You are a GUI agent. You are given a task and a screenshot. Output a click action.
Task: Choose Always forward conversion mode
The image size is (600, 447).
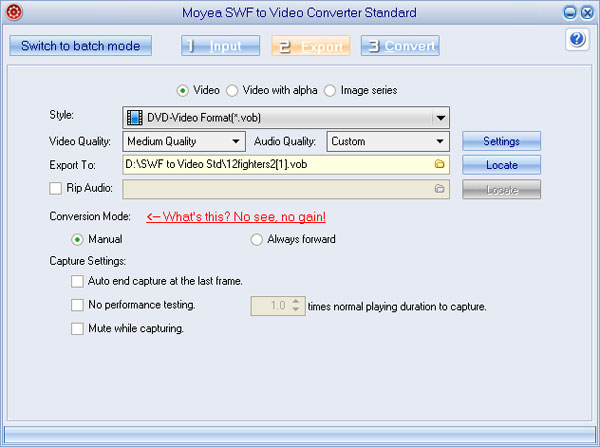(256, 240)
